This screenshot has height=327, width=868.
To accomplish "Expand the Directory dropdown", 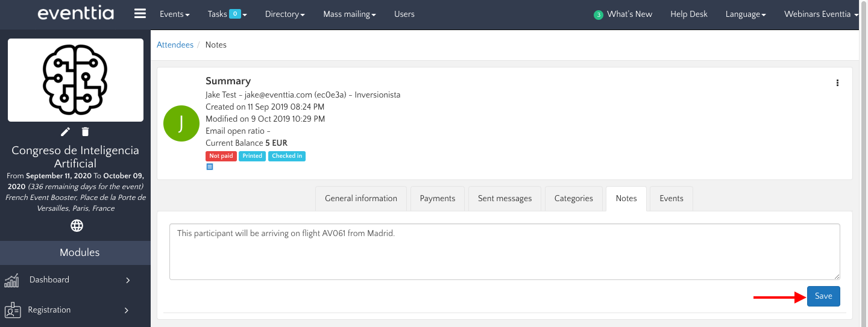I will click(285, 14).
